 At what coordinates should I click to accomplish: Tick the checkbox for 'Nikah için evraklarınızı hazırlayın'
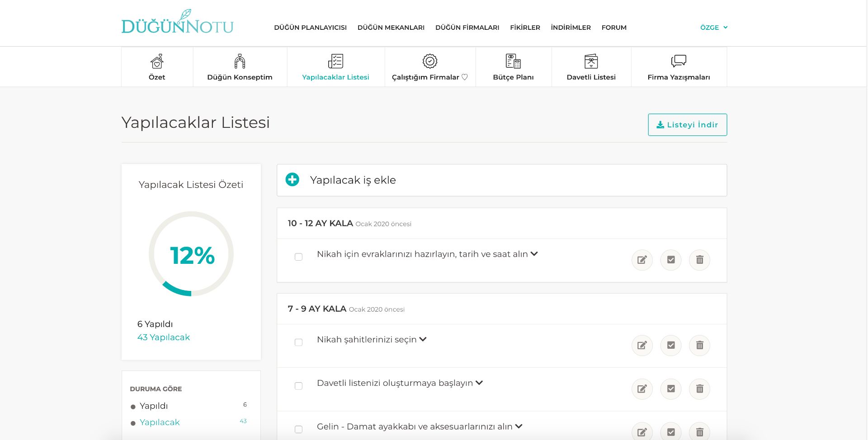[298, 257]
